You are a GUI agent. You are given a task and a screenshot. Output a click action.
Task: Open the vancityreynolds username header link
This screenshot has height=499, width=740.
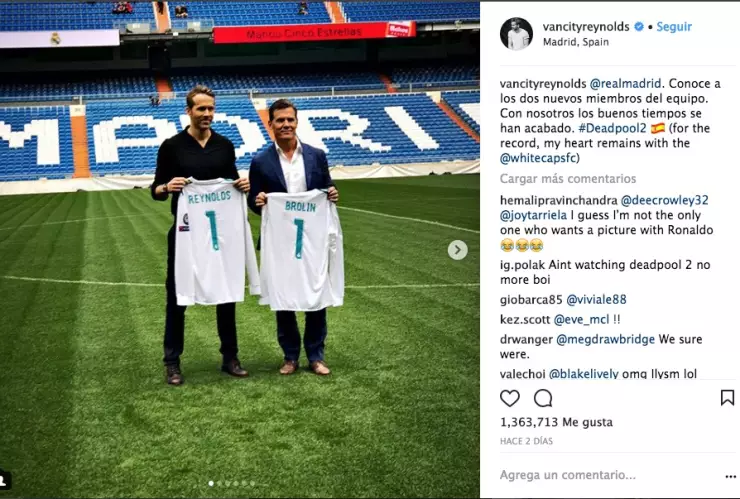tap(586, 27)
